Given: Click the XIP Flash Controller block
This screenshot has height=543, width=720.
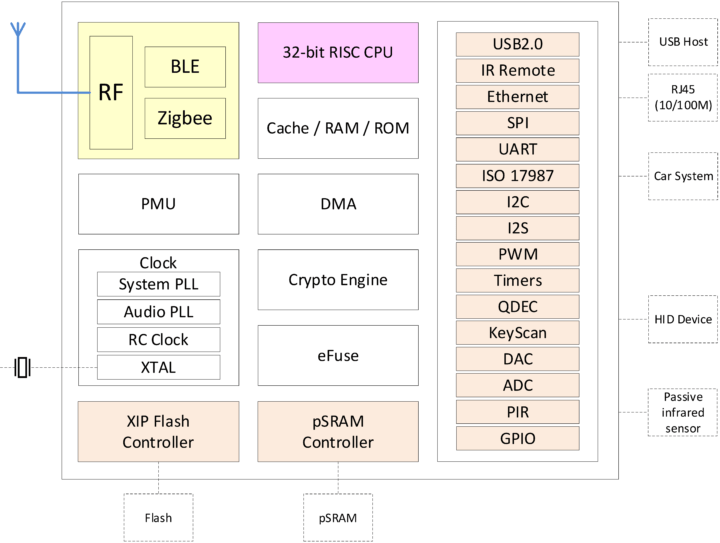Looking at the screenshot, I should coord(158,431).
